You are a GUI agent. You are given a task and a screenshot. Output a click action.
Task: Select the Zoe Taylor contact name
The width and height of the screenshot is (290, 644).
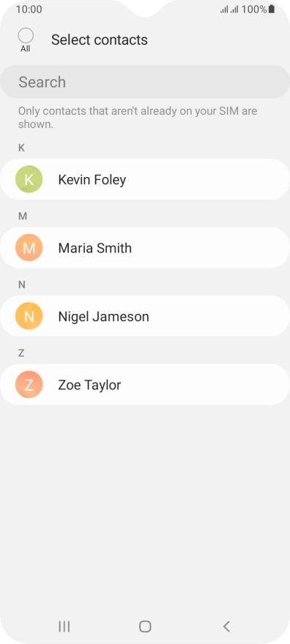click(89, 385)
